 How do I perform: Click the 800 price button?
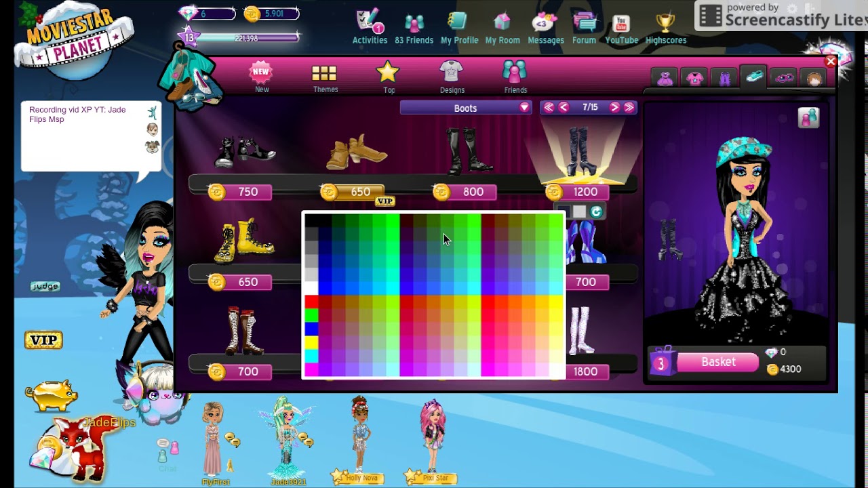(466, 192)
